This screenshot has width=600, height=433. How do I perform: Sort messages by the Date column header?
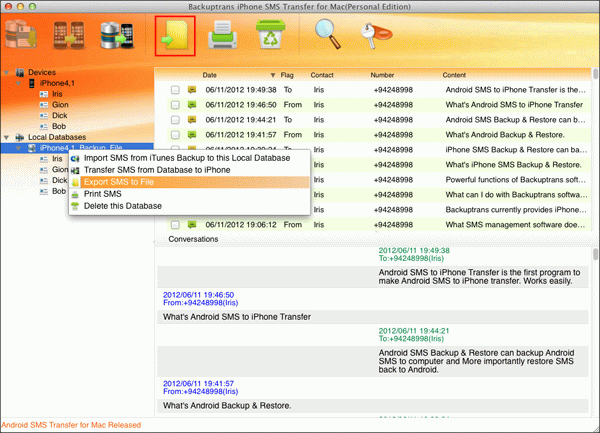click(210, 75)
